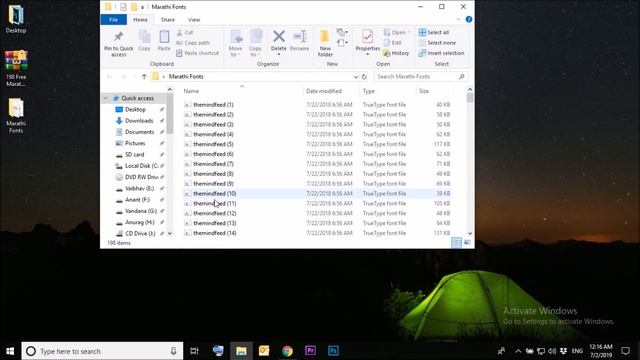The height and width of the screenshot is (360, 640).
Task: Click Invert selection
Action: tap(441, 53)
